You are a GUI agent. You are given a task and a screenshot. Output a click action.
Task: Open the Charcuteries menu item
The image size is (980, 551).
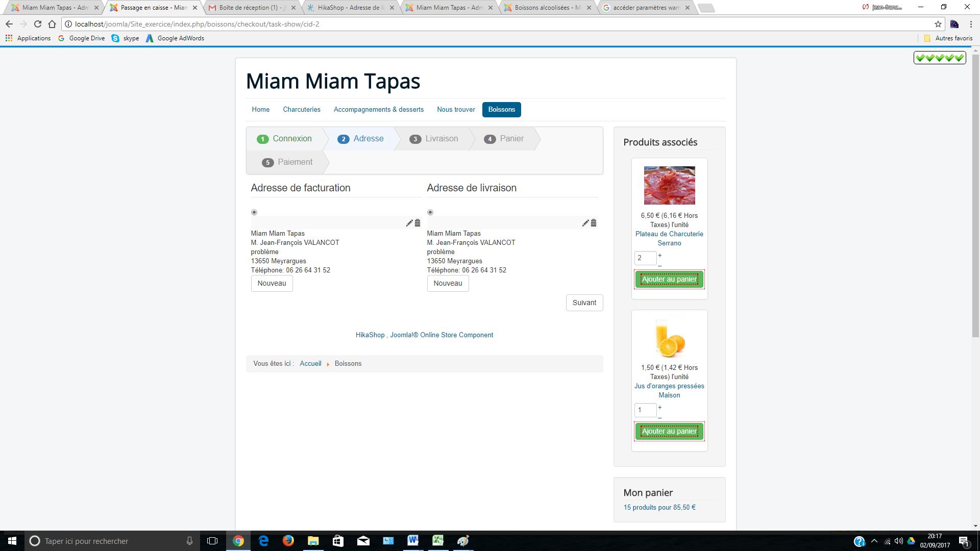[x=302, y=110]
